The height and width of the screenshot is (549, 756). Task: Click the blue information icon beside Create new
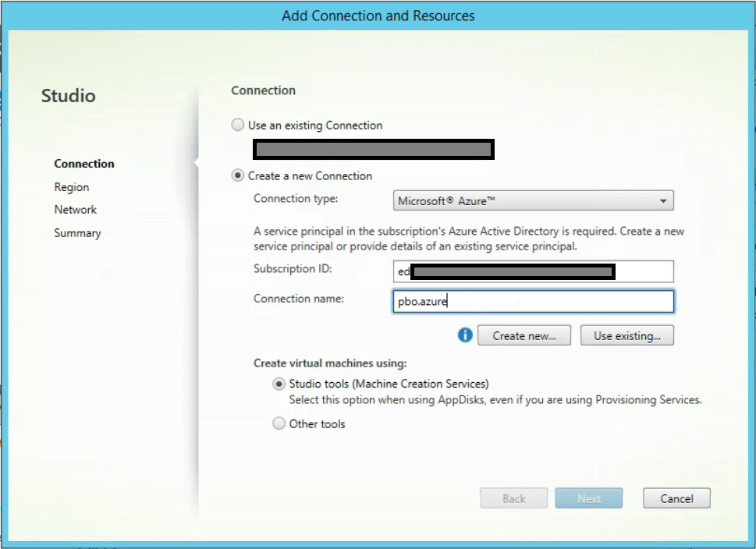(x=465, y=335)
